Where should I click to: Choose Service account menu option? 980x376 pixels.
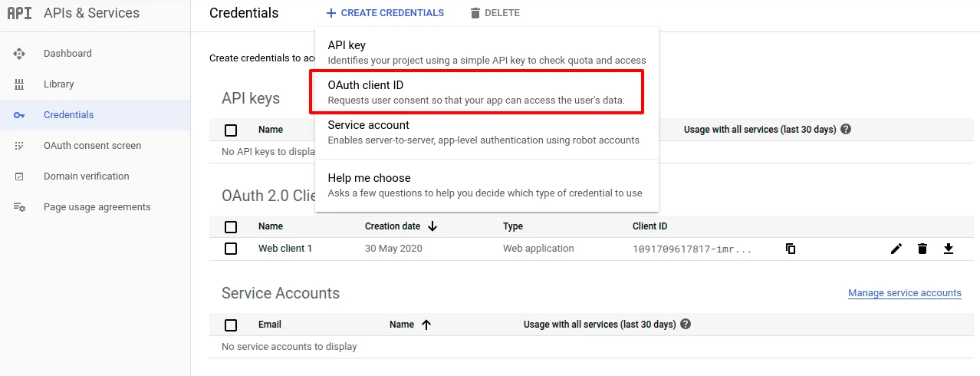[x=487, y=132]
